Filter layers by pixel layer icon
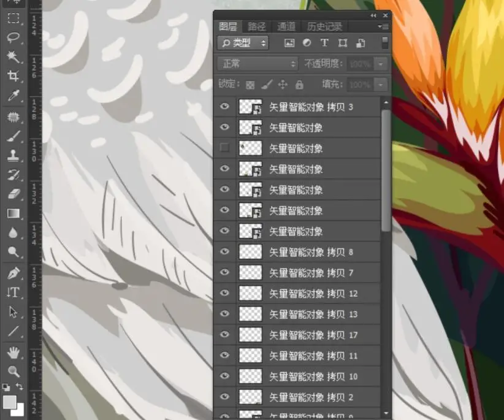504x420 pixels. [289, 43]
